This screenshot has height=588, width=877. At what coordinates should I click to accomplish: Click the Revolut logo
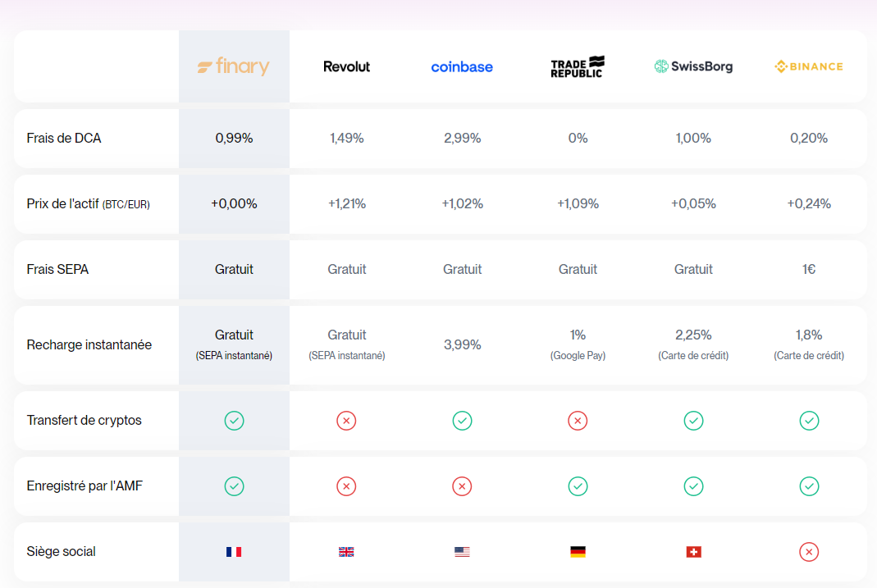point(346,66)
